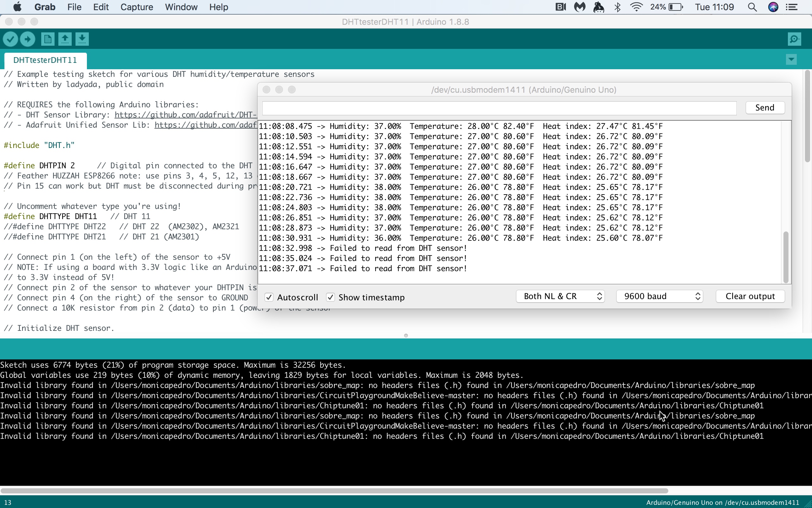Toggle the Show timestamp checkbox
This screenshot has width=812, height=508.
[331, 297]
